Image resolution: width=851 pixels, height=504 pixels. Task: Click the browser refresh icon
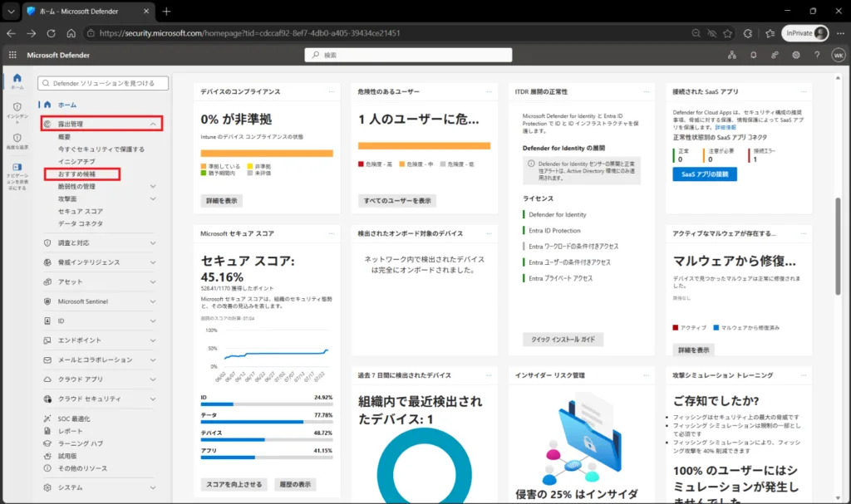[x=51, y=33]
